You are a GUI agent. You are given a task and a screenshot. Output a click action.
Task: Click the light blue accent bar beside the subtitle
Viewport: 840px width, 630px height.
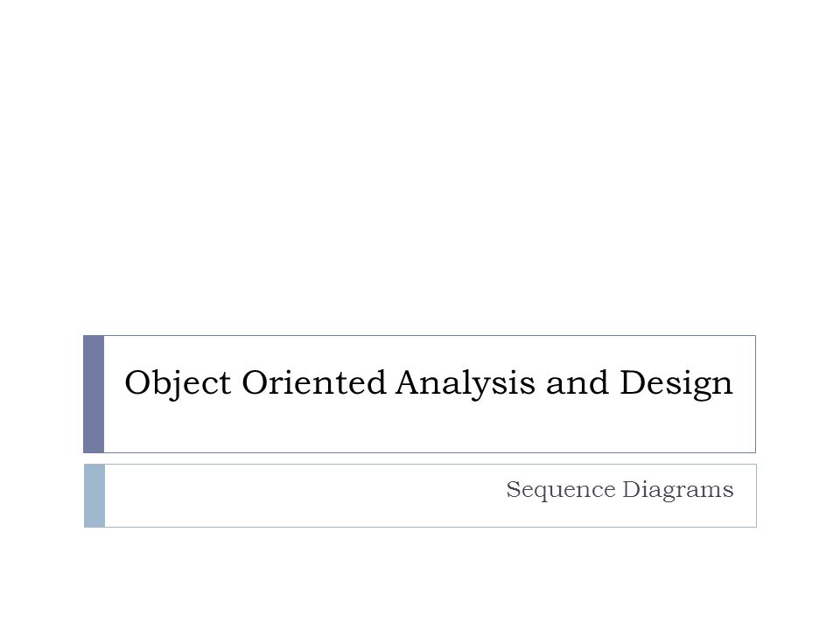[x=94, y=495]
